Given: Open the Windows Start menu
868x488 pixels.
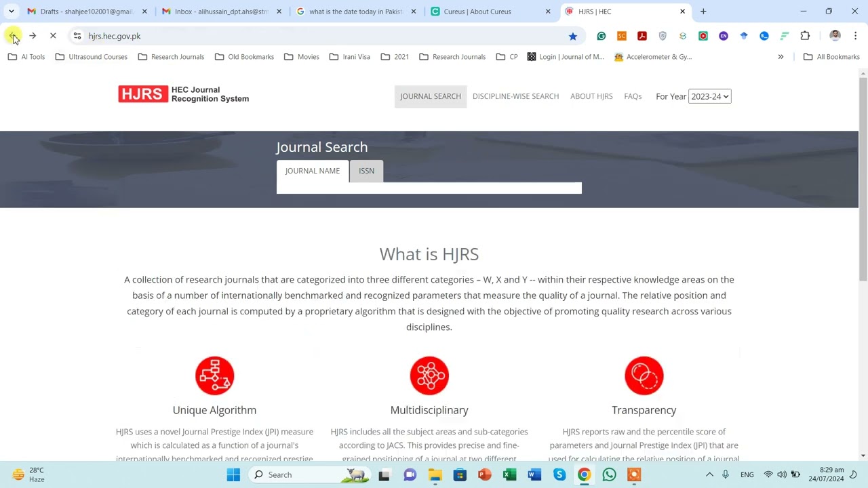Looking at the screenshot, I should pos(233,474).
